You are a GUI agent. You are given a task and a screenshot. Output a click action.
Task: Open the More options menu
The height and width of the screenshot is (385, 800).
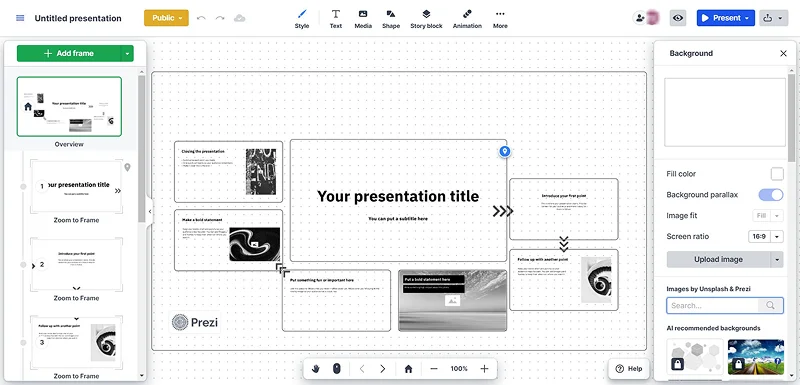click(x=500, y=19)
